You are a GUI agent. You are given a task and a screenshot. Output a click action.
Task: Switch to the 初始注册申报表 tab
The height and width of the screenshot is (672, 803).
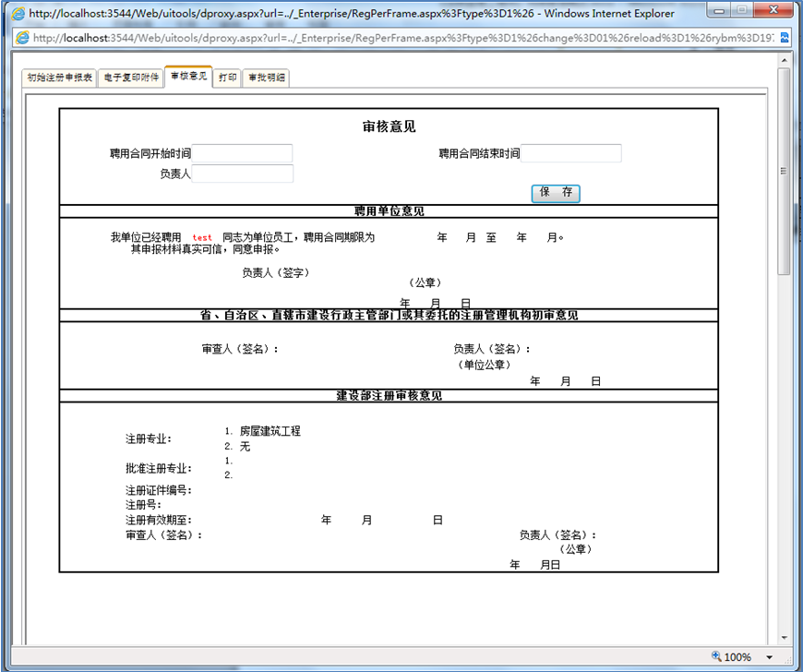[58, 78]
